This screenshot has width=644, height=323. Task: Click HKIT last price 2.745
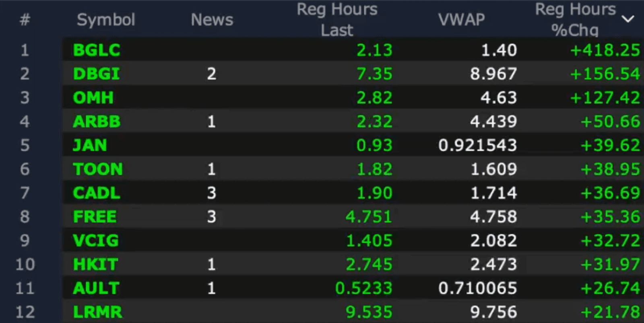click(369, 264)
